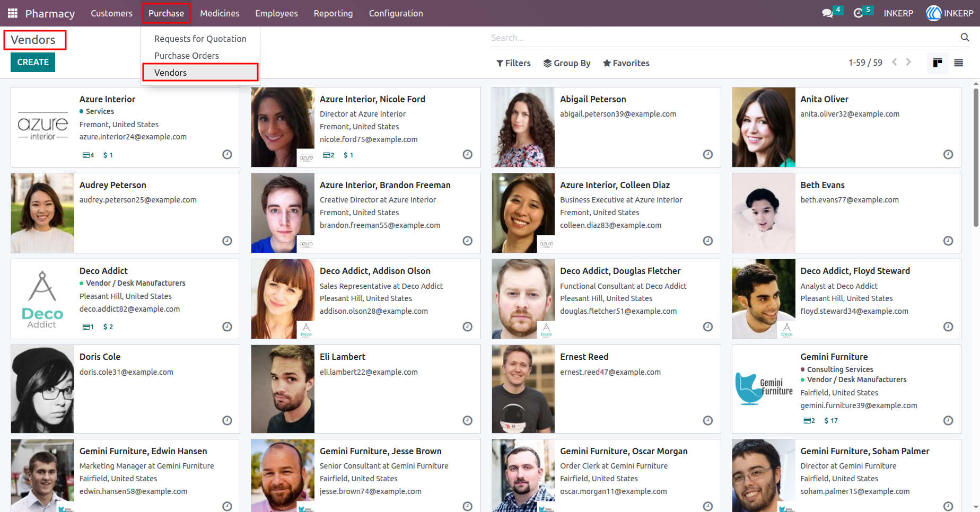This screenshot has width=980, height=512.
Task: Open the INKERP company switcher
Action: point(898,13)
